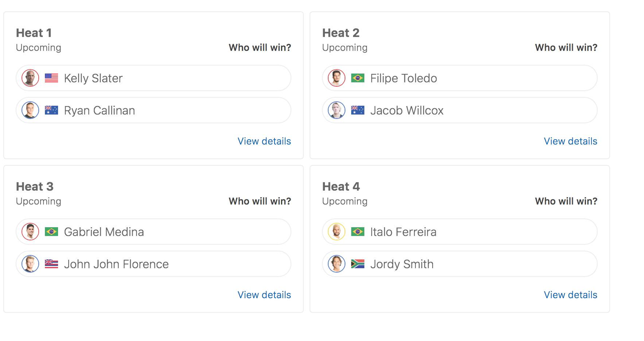The height and width of the screenshot is (341, 644).
Task: Click Gabriel Medina's avatar photo
Action: pyautogui.click(x=30, y=232)
